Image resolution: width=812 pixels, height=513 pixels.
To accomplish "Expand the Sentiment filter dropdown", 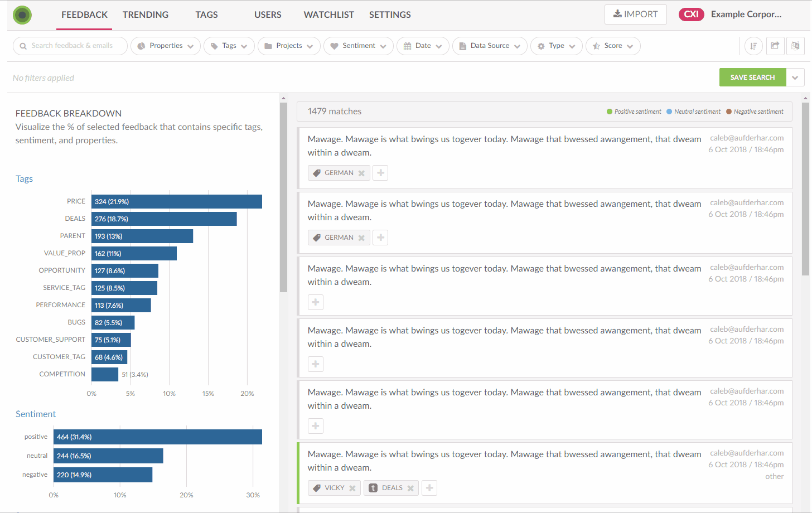I will [359, 46].
